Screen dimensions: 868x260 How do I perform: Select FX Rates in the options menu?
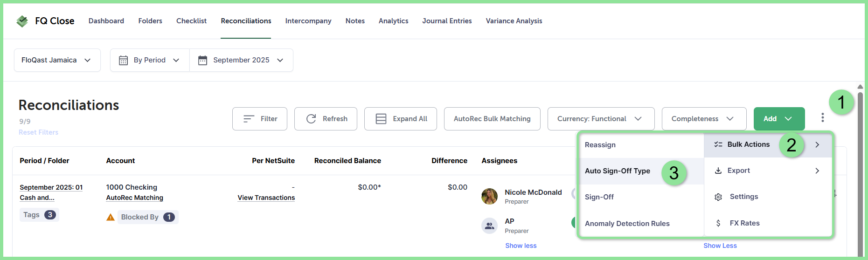point(768,223)
